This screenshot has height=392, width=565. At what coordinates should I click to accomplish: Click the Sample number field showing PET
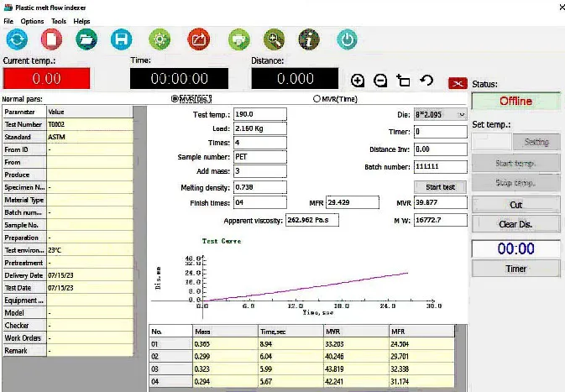click(260, 157)
